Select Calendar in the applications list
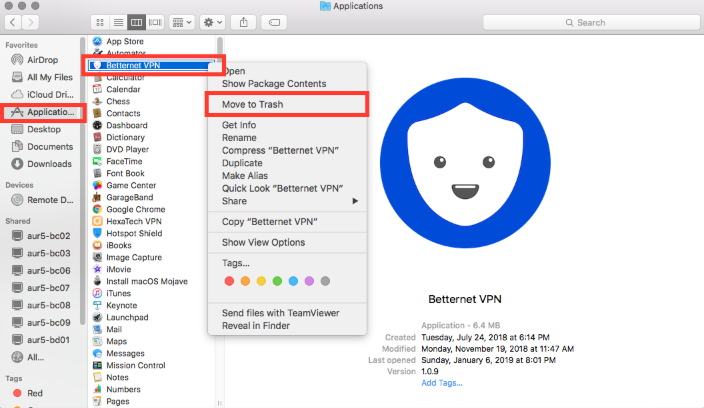The image size is (704, 408). 116,89
